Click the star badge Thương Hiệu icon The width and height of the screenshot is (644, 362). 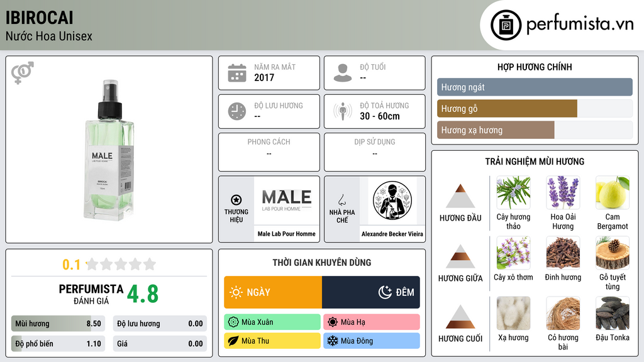click(236, 200)
